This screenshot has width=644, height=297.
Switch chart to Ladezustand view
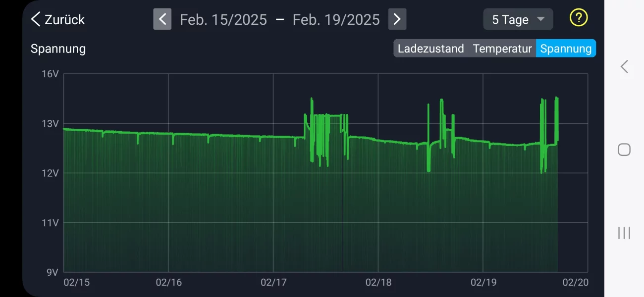430,49
